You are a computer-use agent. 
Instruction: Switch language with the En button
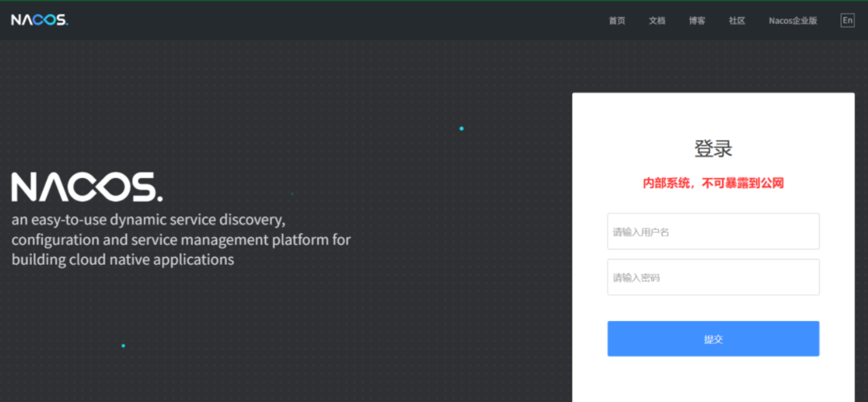click(x=848, y=20)
